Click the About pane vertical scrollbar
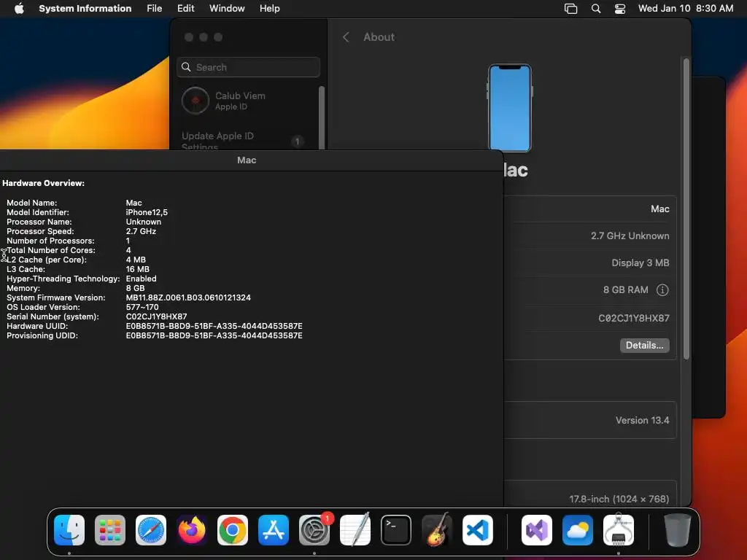 [686, 209]
